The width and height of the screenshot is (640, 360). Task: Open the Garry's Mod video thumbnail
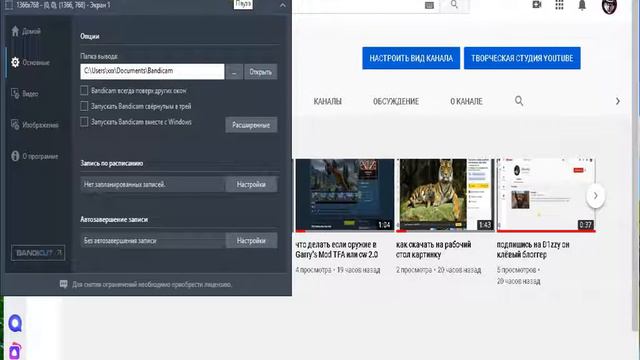tap(345, 195)
